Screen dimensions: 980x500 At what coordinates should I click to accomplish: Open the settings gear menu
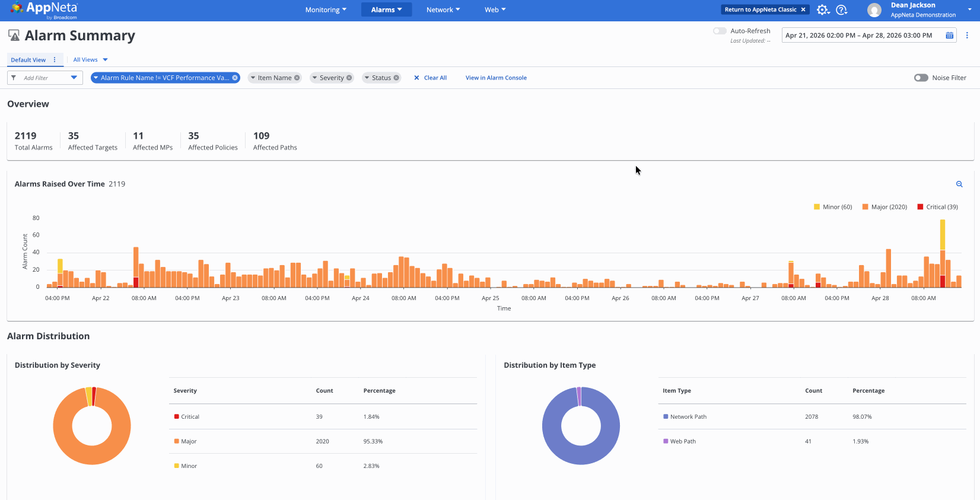[x=822, y=9]
